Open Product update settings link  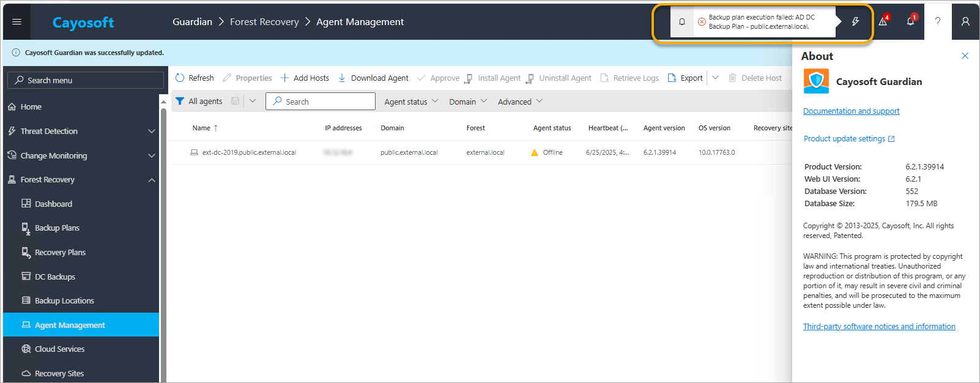coord(849,139)
